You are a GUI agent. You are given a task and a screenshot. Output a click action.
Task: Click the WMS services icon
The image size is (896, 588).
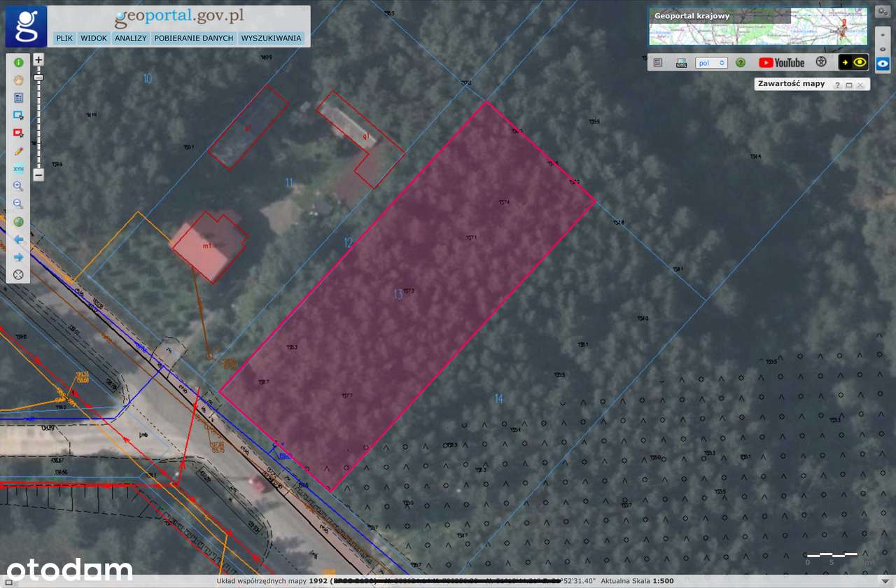681,63
